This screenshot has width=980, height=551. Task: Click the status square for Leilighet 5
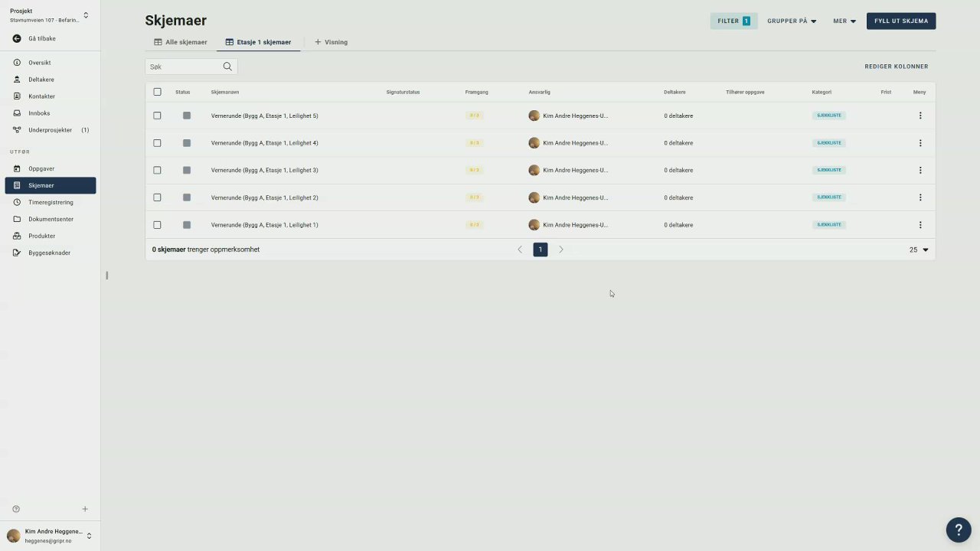[x=186, y=116]
